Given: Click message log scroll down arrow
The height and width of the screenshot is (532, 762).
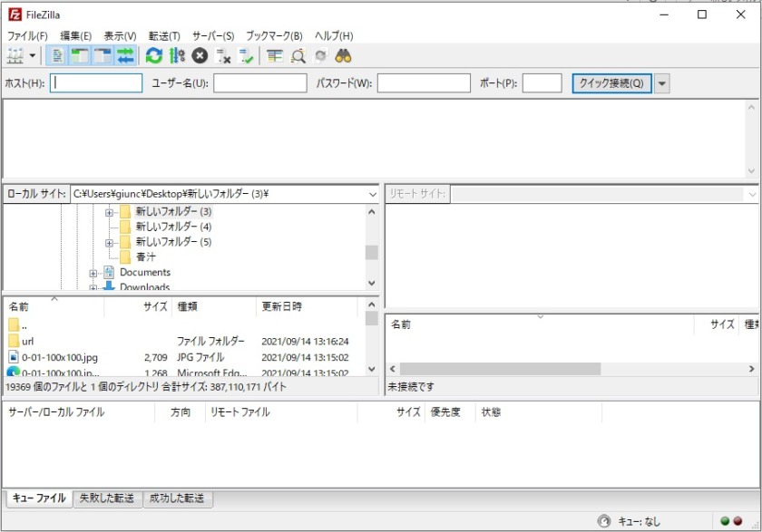Looking at the screenshot, I should pyautogui.click(x=751, y=171).
